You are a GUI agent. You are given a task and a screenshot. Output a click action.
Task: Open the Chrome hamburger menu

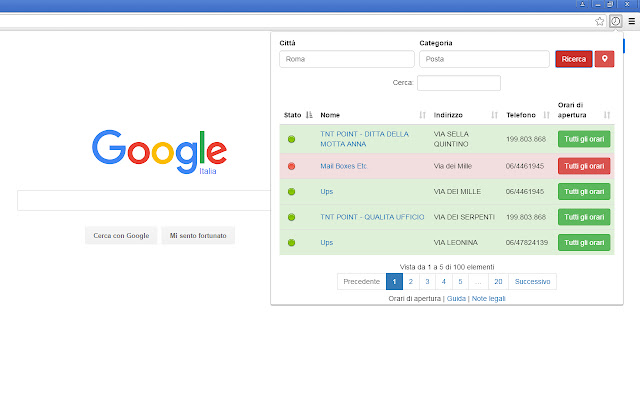631,21
